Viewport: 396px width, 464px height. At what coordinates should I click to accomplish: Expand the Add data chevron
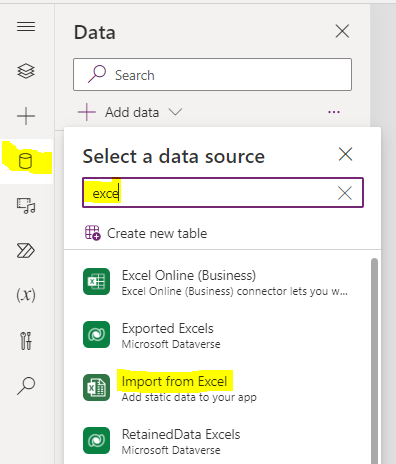pyautogui.click(x=175, y=112)
